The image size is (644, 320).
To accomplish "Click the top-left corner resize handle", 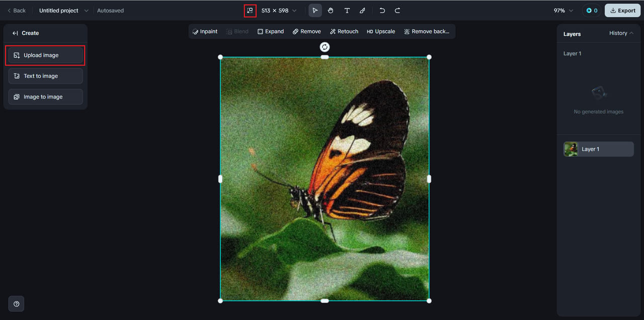I will (x=220, y=57).
